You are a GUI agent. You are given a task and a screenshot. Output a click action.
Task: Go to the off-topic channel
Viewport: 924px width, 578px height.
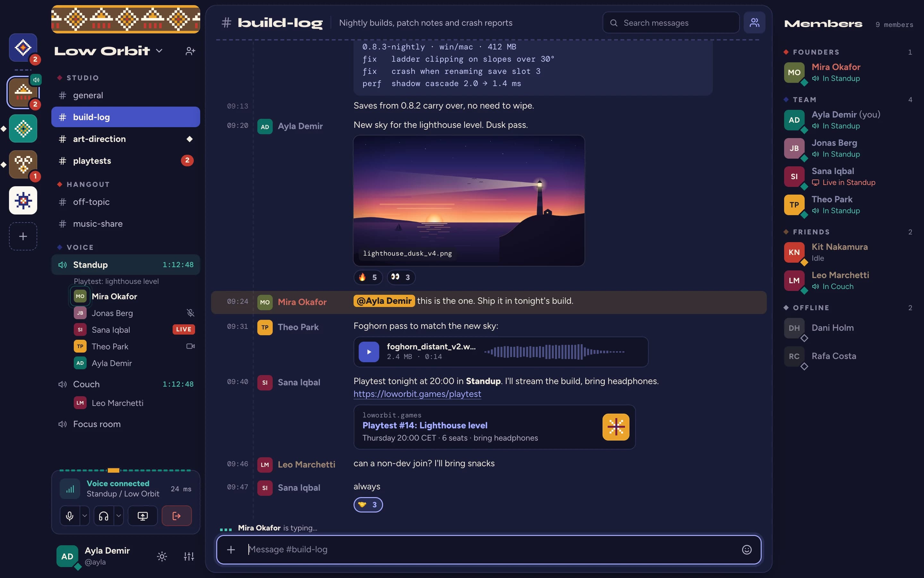pyautogui.click(x=126, y=202)
